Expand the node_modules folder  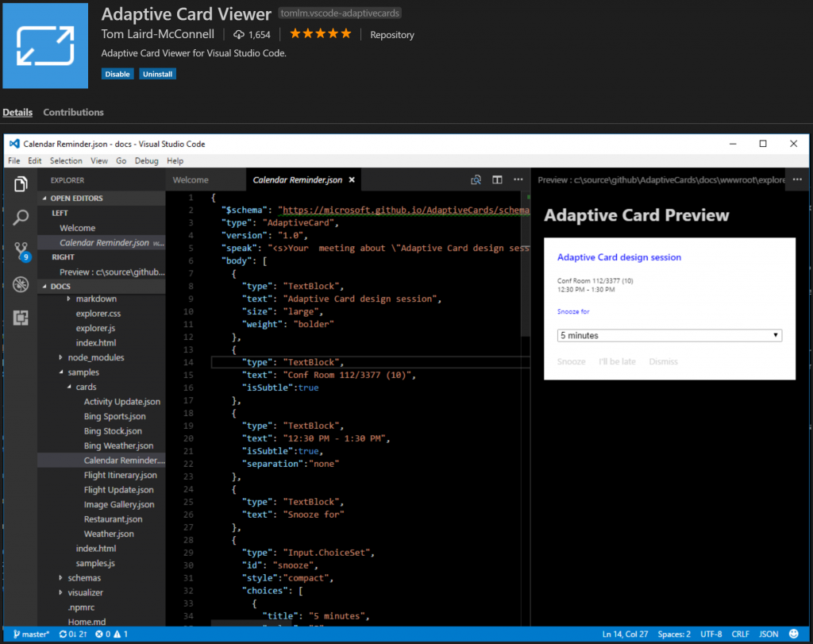coord(60,357)
